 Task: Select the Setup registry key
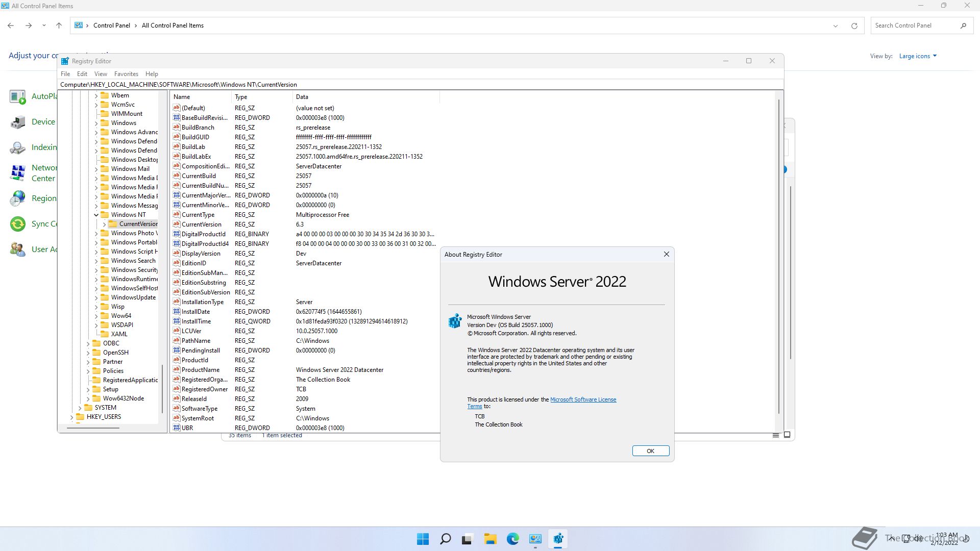(x=110, y=389)
